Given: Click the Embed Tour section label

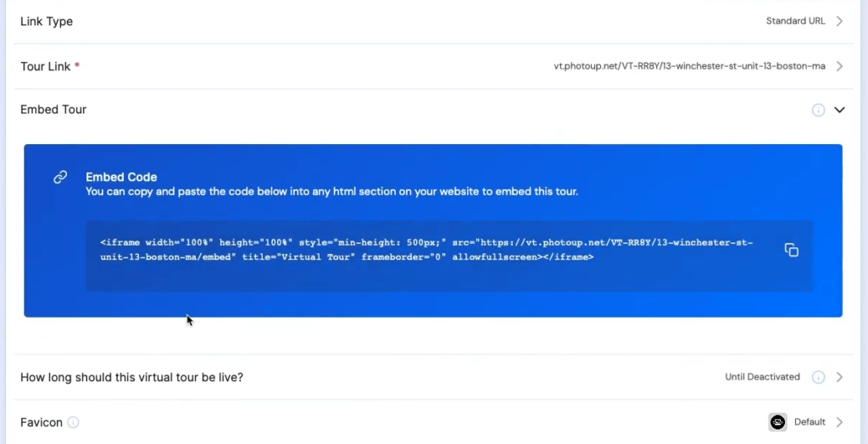Looking at the screenshot, I should [x=53, y=109].
